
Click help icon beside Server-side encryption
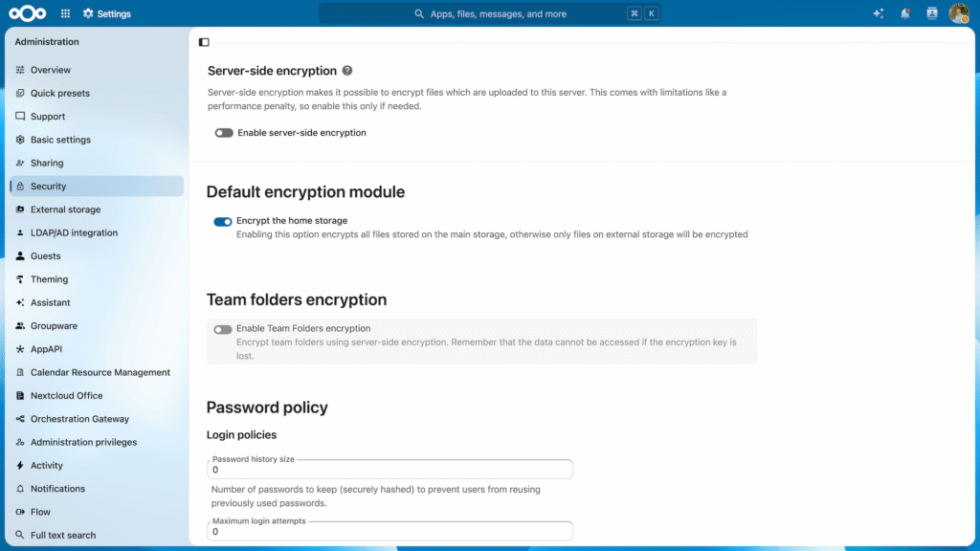click(347, 71)
